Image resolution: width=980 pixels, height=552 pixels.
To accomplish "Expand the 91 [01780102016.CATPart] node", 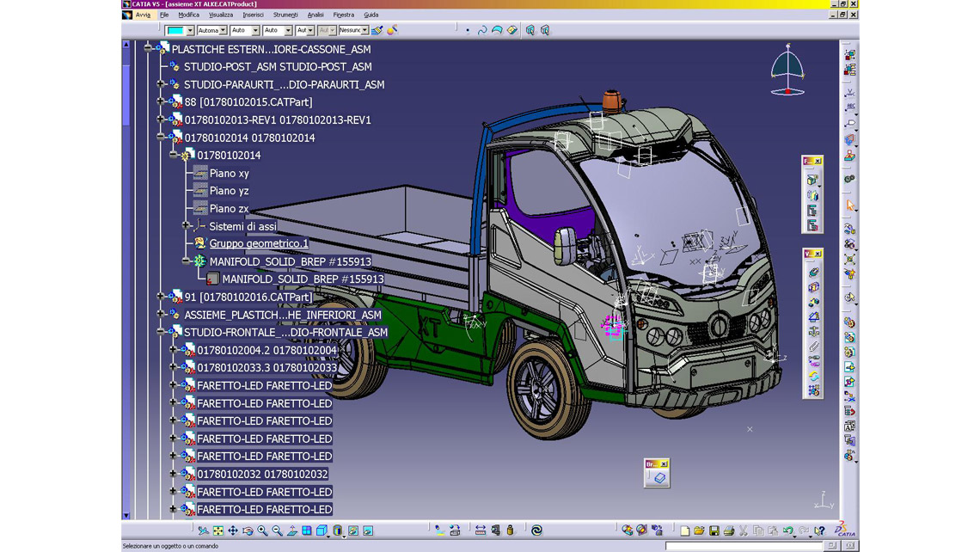I will pyautogui.click(x=161, y=297).
